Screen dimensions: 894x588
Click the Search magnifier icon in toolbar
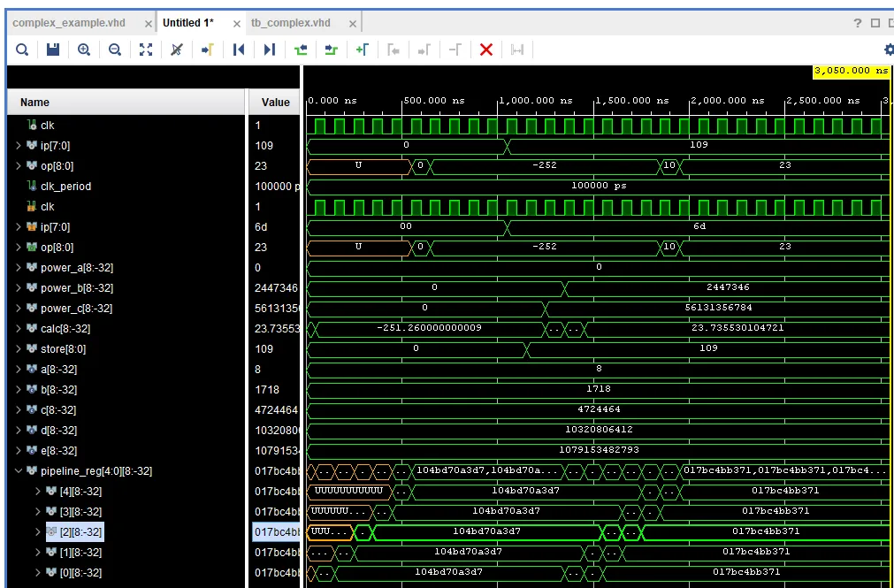pyautogui.click(x=21, y=50)
